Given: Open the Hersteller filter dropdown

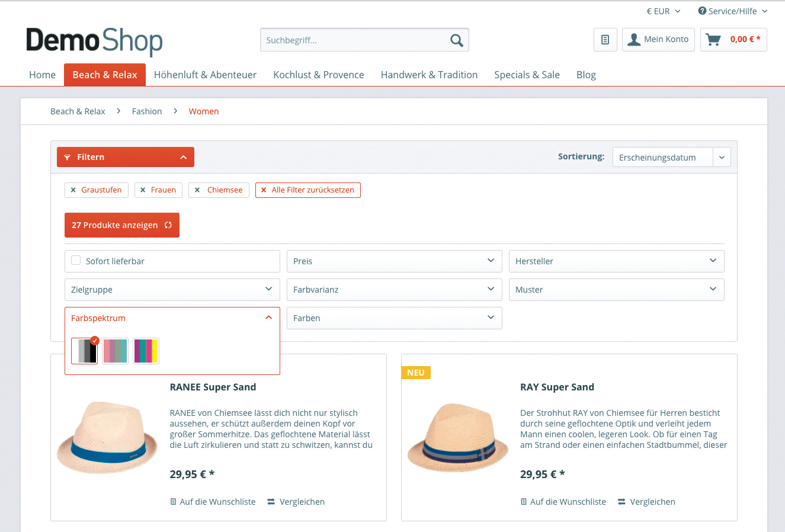Looking at the screenshot, I should click(616, 261).
